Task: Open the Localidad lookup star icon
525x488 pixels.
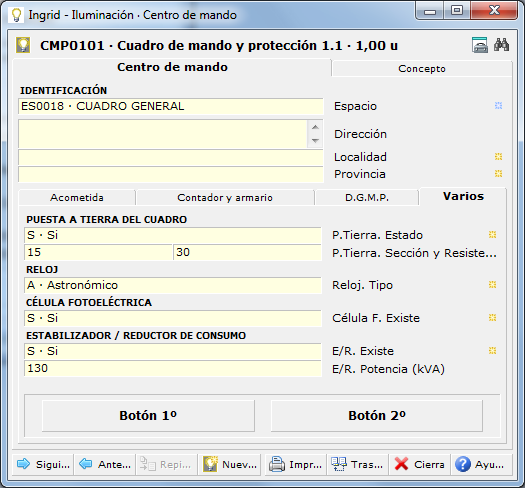Action: 499,156
